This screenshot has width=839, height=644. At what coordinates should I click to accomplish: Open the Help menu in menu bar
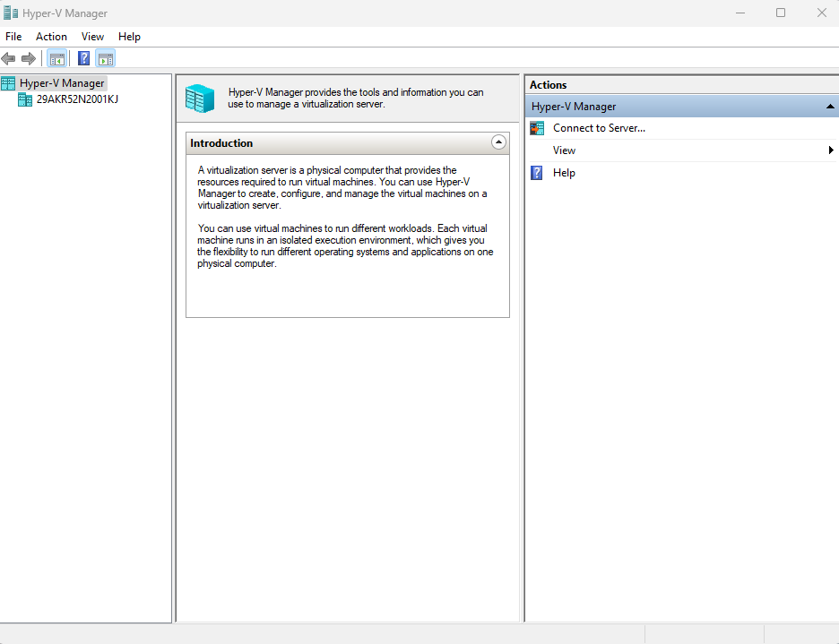(x=129, y=37)
